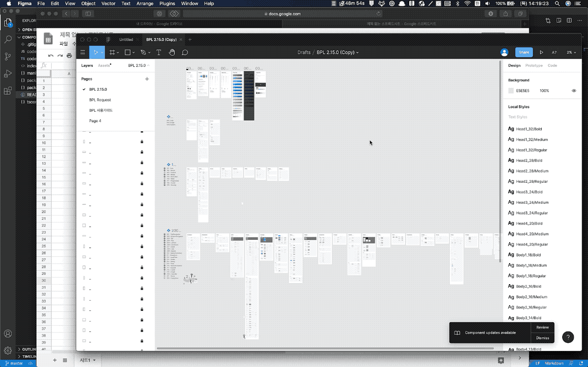Select Head1_32/Bold text style

pos(529,129)
